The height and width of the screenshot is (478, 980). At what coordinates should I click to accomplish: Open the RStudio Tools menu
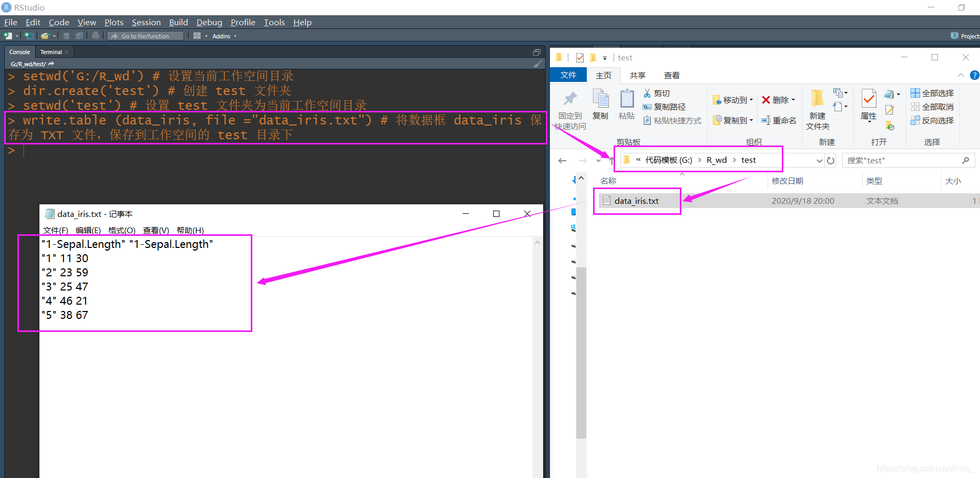coord(274,22)
